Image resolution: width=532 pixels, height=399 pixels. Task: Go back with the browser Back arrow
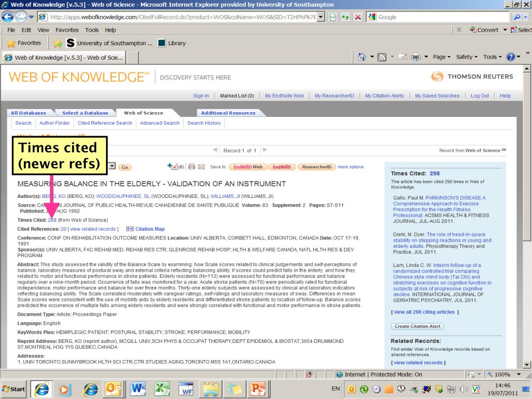point(7,17)
